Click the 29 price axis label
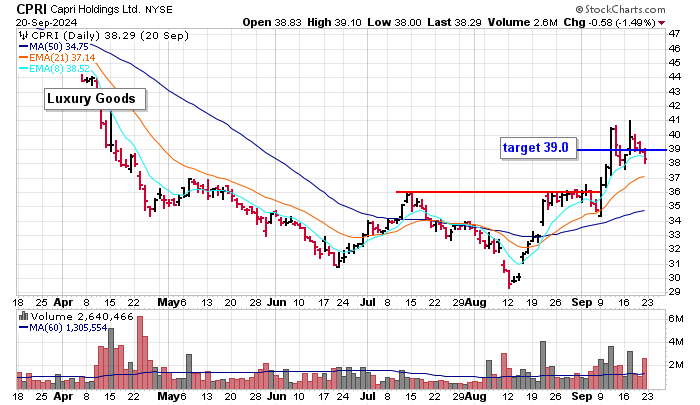Screen dimensions: 700x405 click(x=674, y=292)
